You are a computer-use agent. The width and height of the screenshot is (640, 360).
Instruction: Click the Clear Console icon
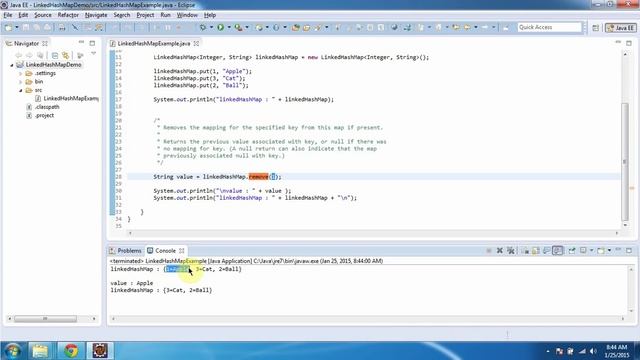click(525, 251)
